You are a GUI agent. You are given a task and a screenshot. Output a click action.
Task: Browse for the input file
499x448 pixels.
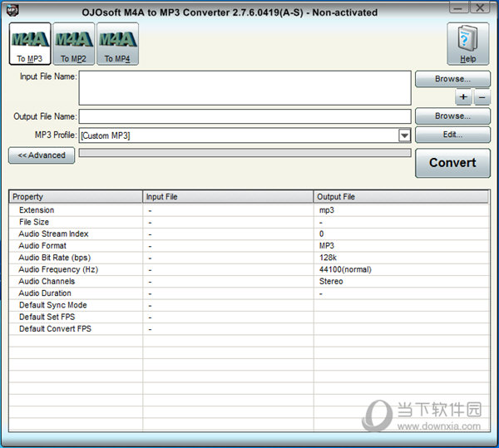coord(452,79)
